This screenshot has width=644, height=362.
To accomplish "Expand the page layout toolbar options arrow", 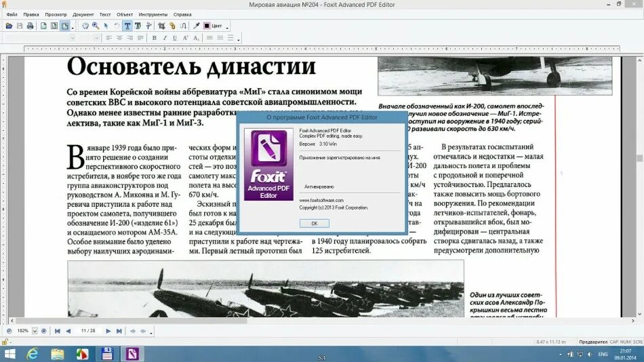I will tap(73, 28).
